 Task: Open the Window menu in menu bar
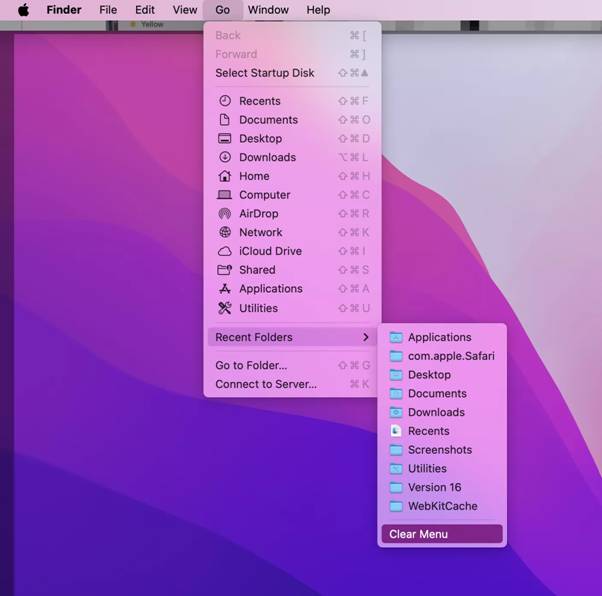pyautogui.click(x=268, y=10)
